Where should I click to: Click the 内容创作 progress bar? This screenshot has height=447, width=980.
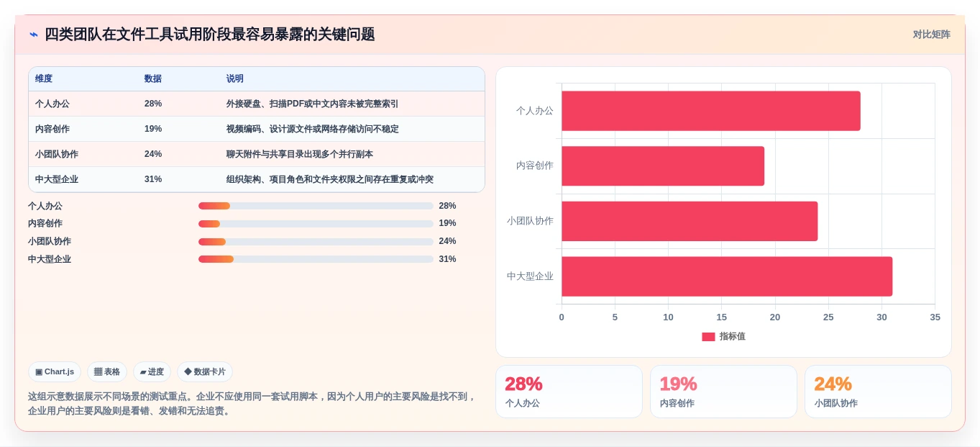316,224
